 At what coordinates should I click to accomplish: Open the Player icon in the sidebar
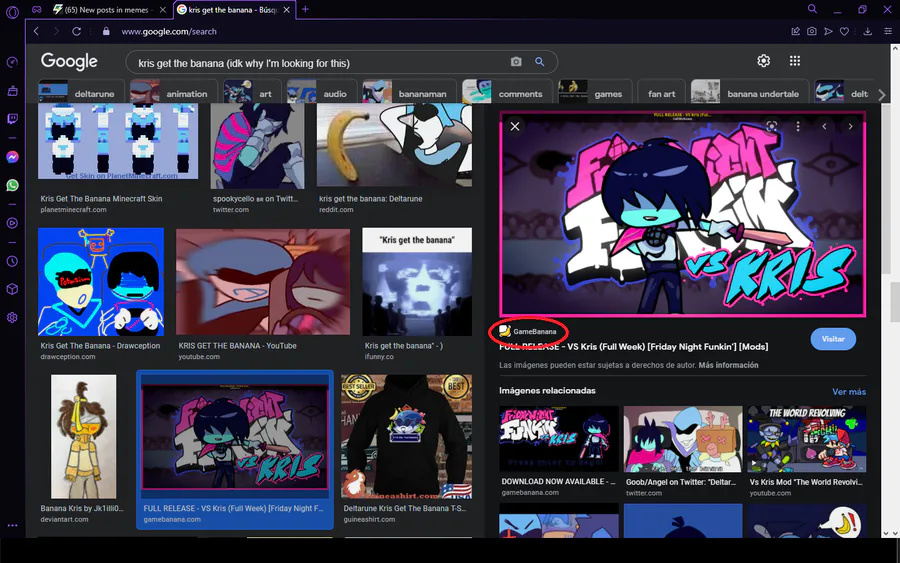12,223
